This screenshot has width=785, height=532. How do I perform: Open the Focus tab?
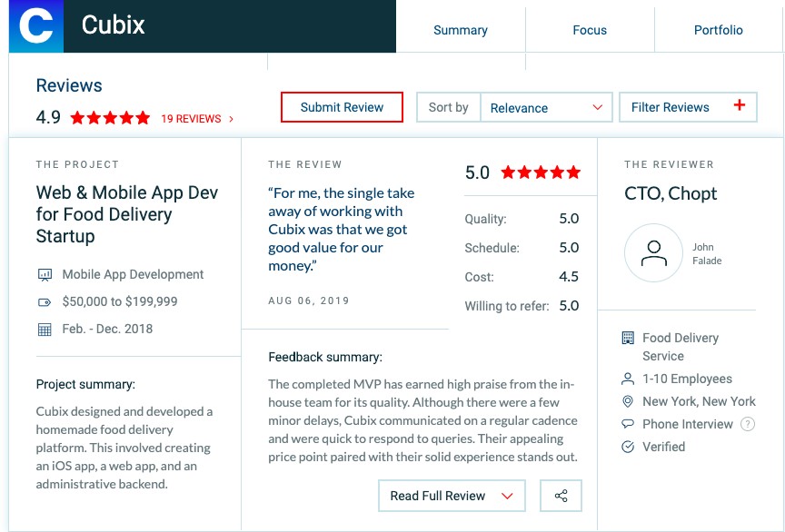[x=589, y=30]
